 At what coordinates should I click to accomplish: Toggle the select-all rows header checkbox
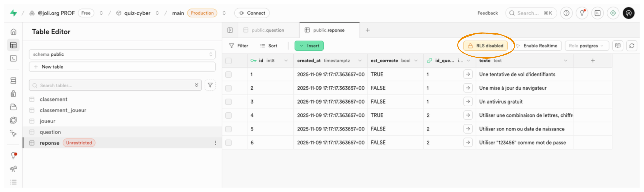(228, 61)
